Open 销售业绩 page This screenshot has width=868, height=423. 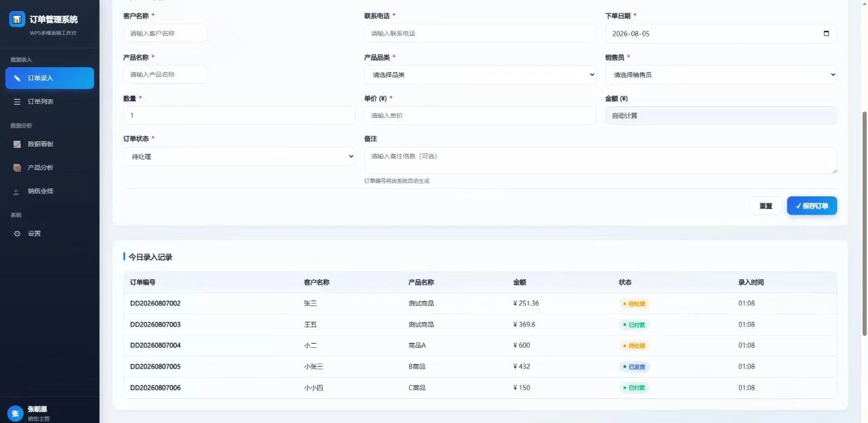[x=50, y=192]
